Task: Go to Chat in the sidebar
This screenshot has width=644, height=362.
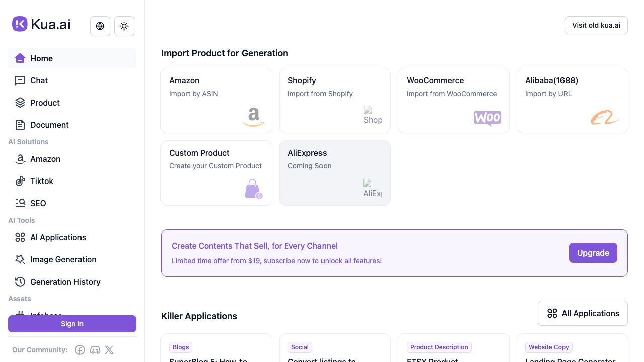Action: (39, 80)
